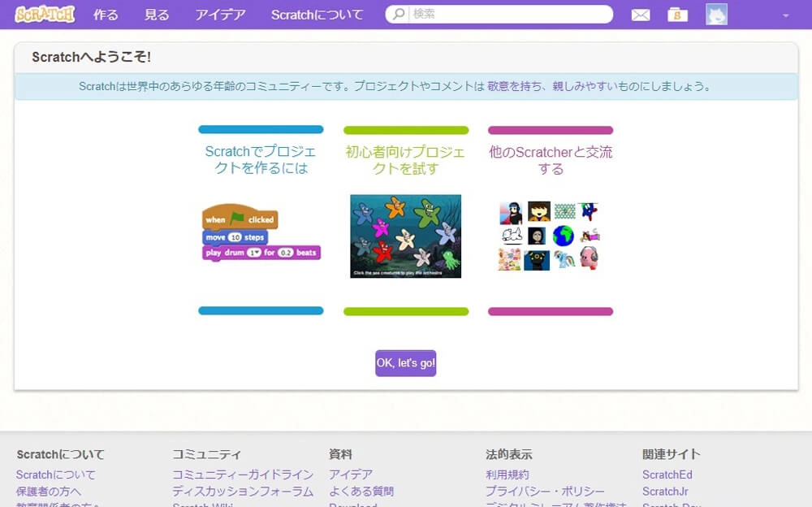Click the Scratchへようこそ! welcome heading
Image resolution: width=812 pixels, height=507 pixels.
91,57
